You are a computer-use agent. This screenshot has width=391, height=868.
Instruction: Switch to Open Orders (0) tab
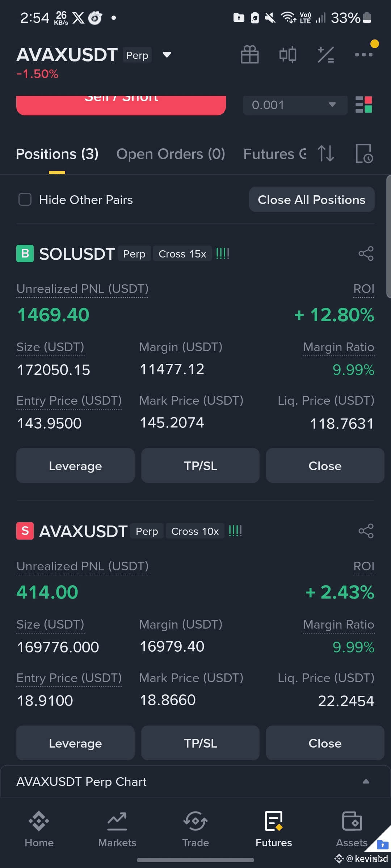click(x=171, y=154)
